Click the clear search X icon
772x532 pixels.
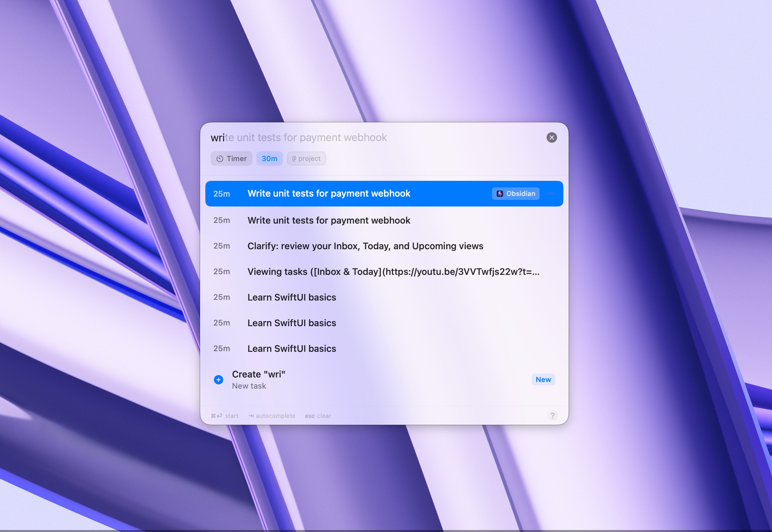[x=552, y=137]
